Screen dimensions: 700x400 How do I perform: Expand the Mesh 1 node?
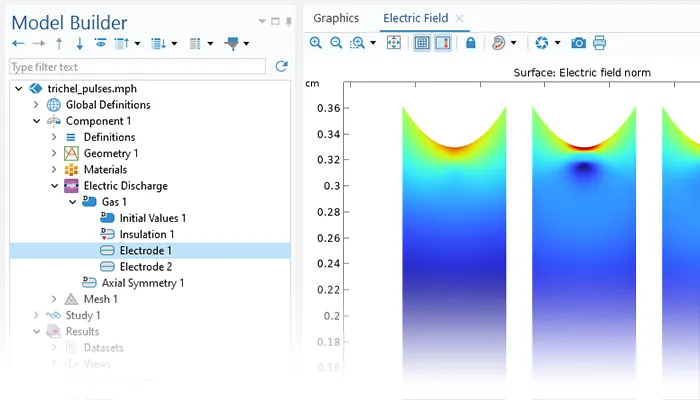point(54,299)
